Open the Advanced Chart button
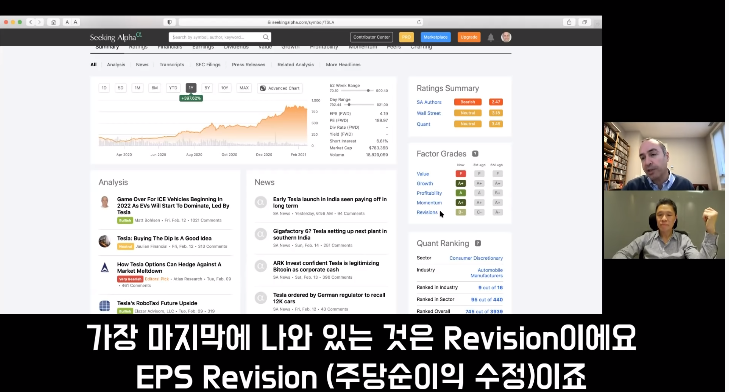Viewport: 729px width, 392px height. coord(280,88)
